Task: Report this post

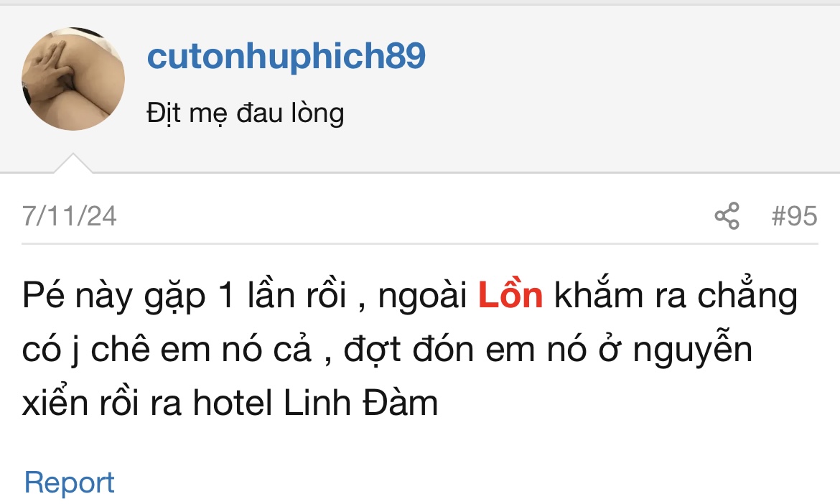Action: pos(69,482)
